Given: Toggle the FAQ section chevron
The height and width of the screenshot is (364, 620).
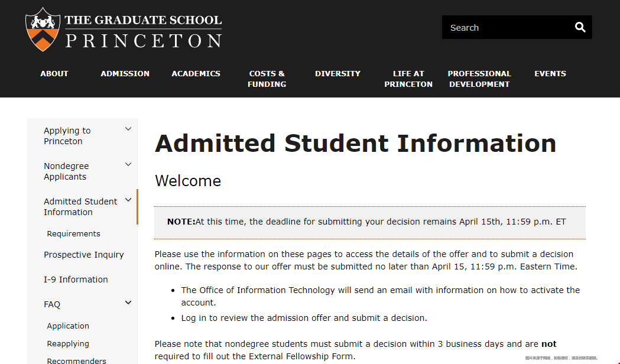Looking at the screenshot, I should point(128,303).
